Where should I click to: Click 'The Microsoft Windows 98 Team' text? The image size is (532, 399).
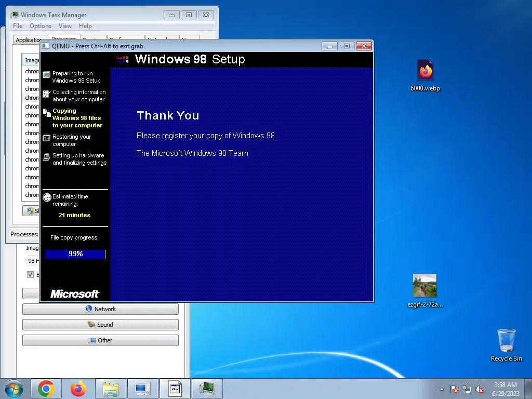(192, 153)
